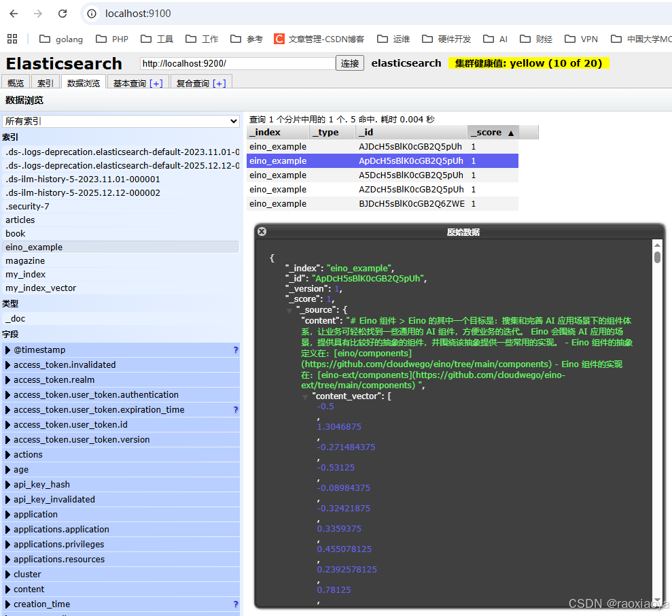Sort by the _type column header
This screenshot has width=672, height=616.
[x=332, y=133]
